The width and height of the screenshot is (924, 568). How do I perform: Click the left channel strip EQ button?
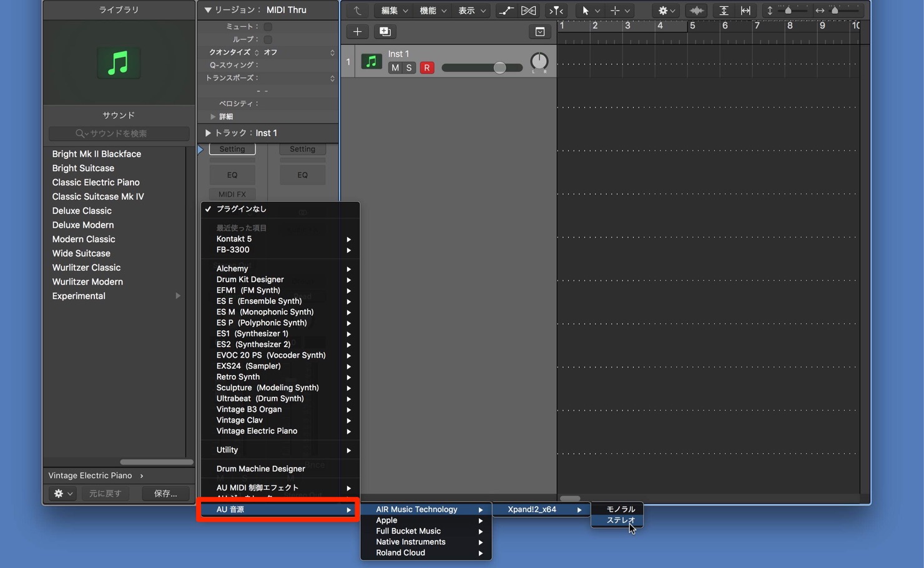point(232,175)
